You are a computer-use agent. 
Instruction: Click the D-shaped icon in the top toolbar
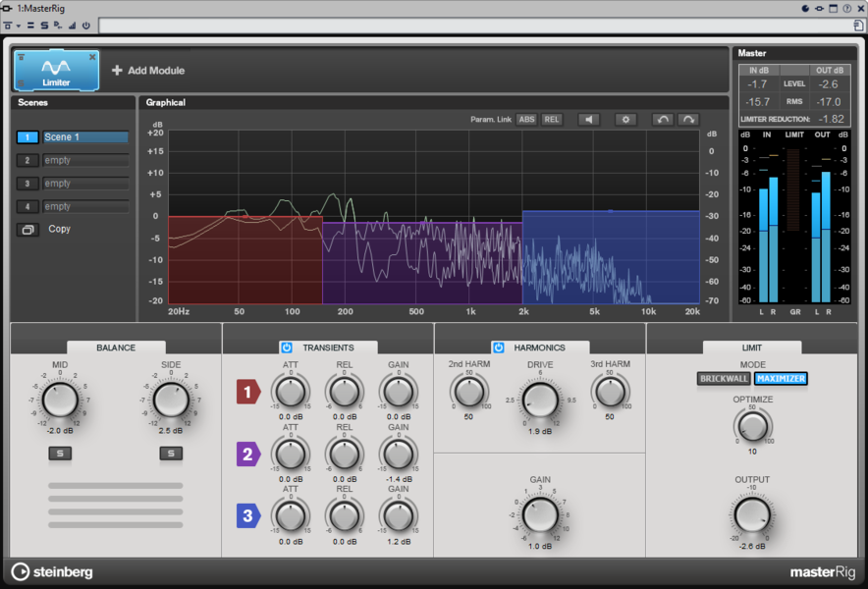[58, 26]
